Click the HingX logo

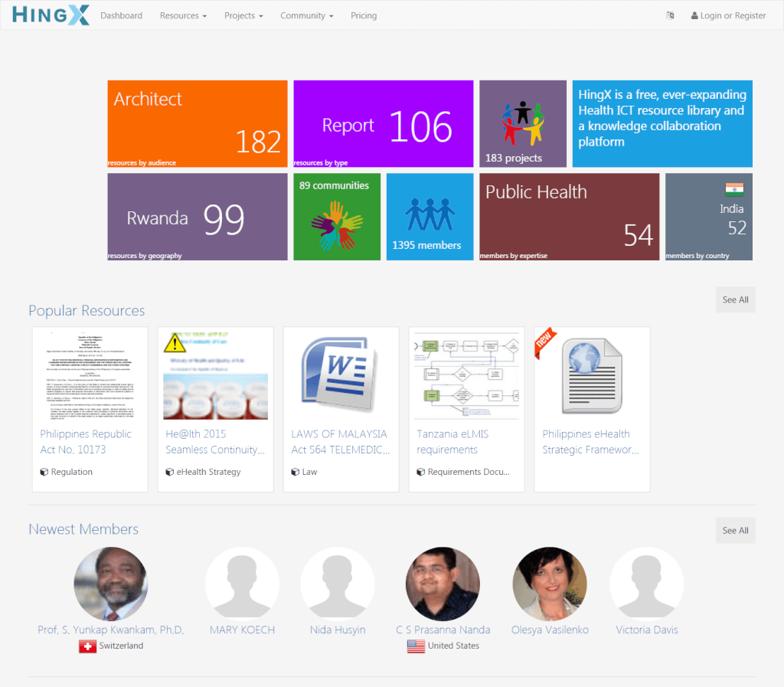pos(51,15)
